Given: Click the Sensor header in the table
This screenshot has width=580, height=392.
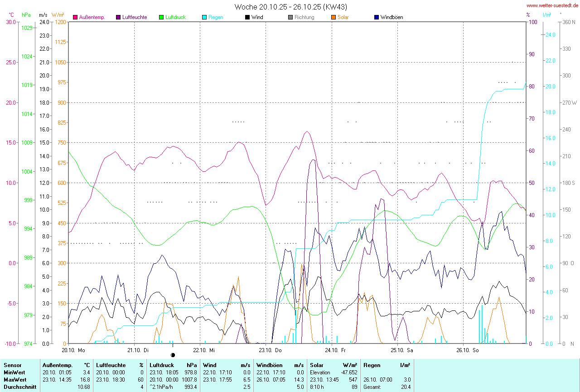Looking at the screenshot, I should click(12, 365).
